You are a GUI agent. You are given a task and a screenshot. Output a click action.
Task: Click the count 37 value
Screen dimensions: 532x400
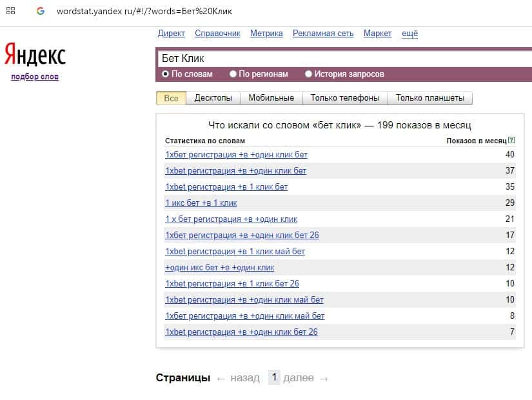[509, 170]
